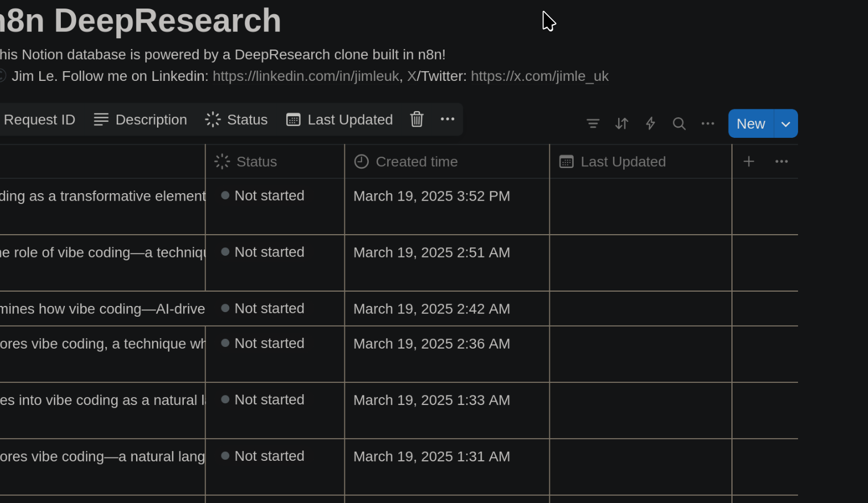Click created time March 19, 2025 2:51 AM

431,252
